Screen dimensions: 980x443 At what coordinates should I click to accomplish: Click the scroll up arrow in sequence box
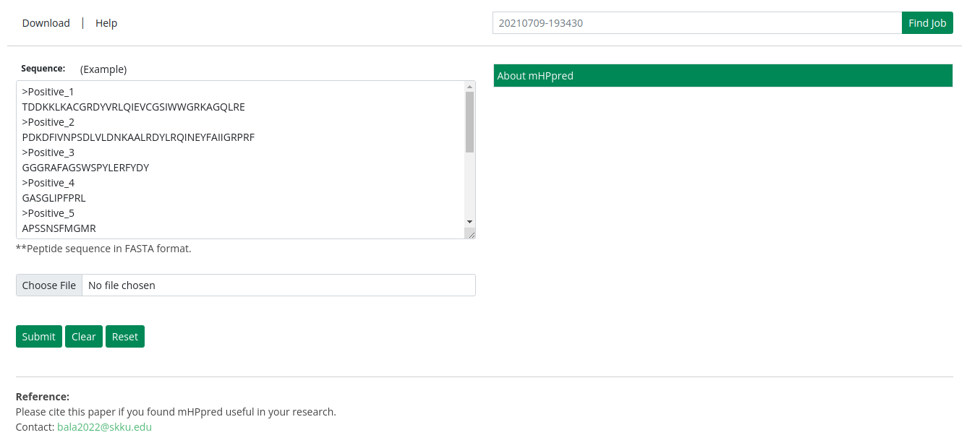[x=469, y=86]
